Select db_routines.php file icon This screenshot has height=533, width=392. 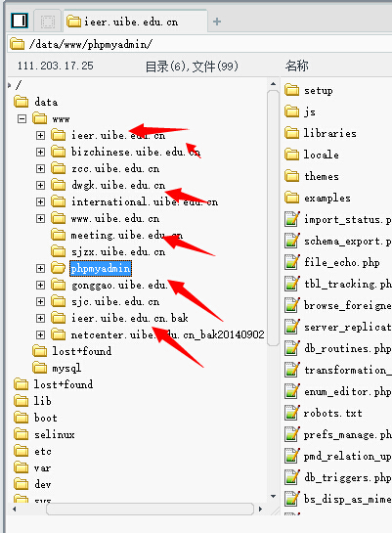(292, 348)
